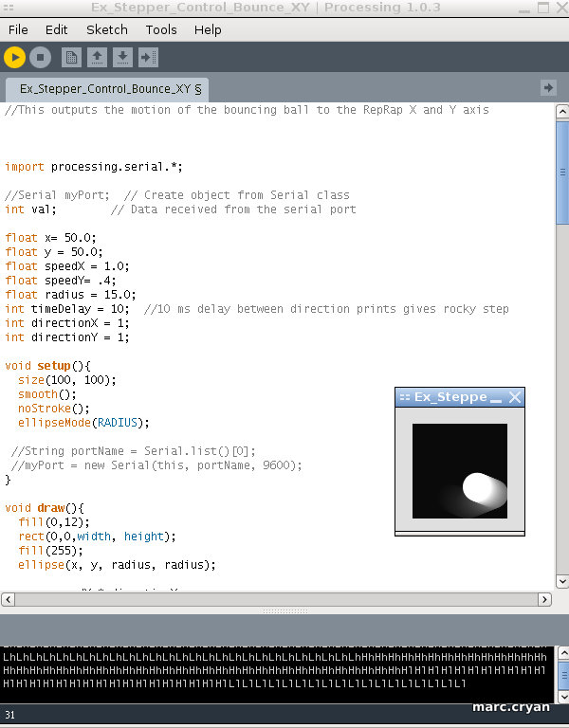This screenshot has height=728, width=569.
Task: Click 'int timeDelay = 10;' in the code
Action: pyautogui.click(x=67, y=309)
